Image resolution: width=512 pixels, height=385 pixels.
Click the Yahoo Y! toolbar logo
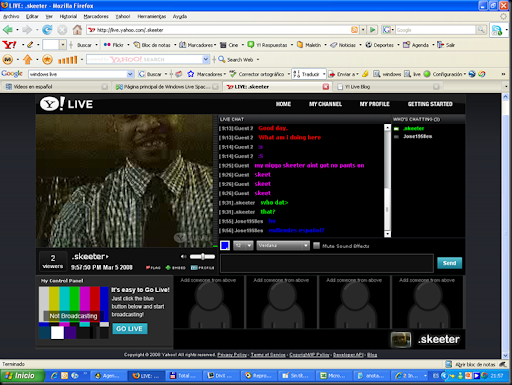[x=9, y=45]
